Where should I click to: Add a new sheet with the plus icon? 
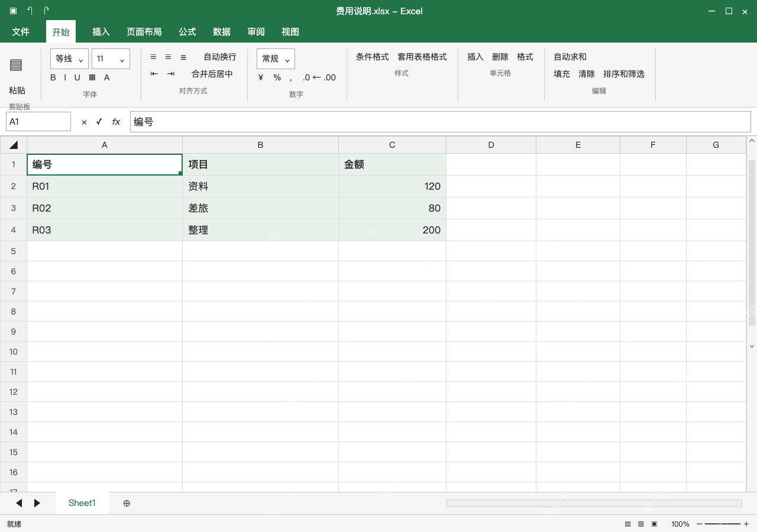(x=127, y=503)
